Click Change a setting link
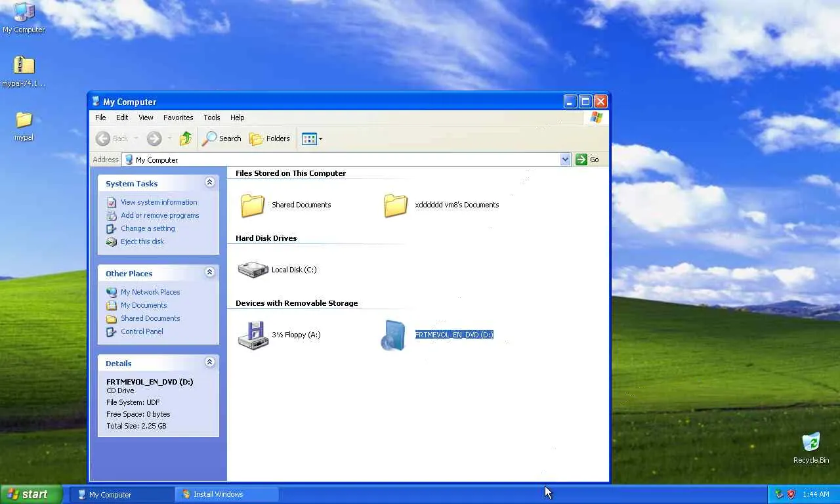 (148, 228)
